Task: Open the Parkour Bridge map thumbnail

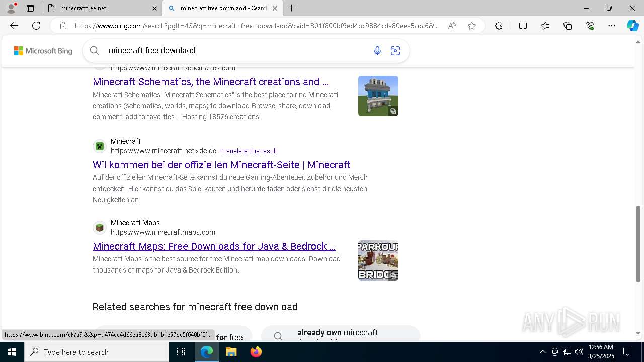Action: (378, 260)
